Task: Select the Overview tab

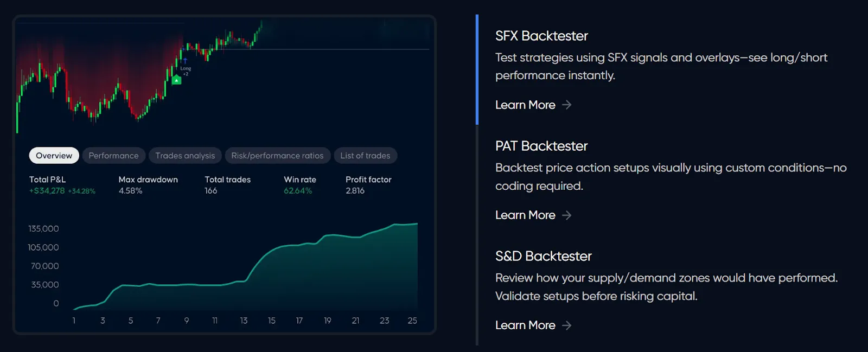Action: click(x=54, y=156)
